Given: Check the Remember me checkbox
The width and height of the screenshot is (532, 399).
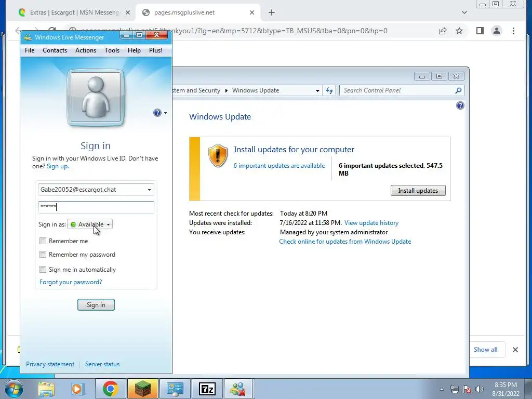Looking at the screenshot, I should pos(43,241).
